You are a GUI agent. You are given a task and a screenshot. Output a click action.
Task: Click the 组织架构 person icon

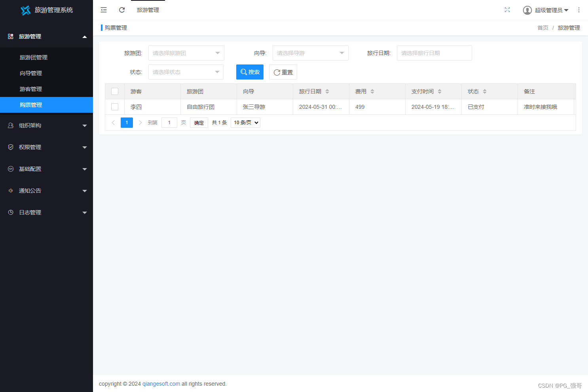(11, 125)
